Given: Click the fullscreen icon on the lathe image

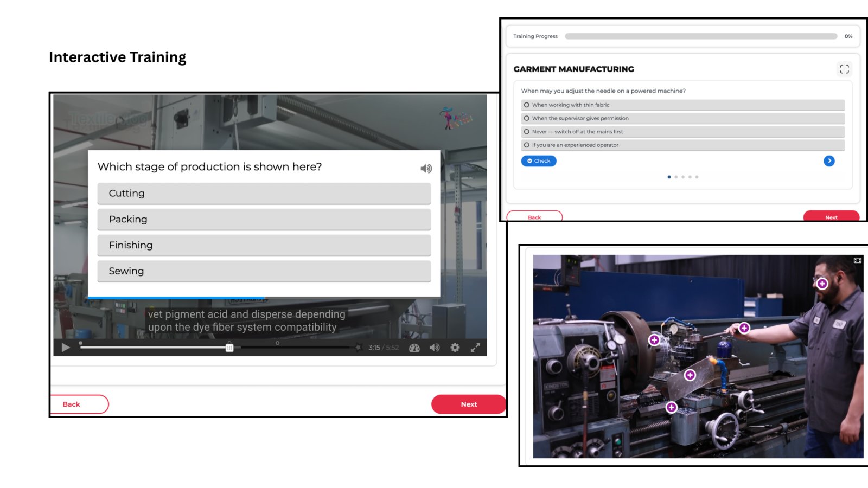Looking at the screenshot, I should [858, 261].
